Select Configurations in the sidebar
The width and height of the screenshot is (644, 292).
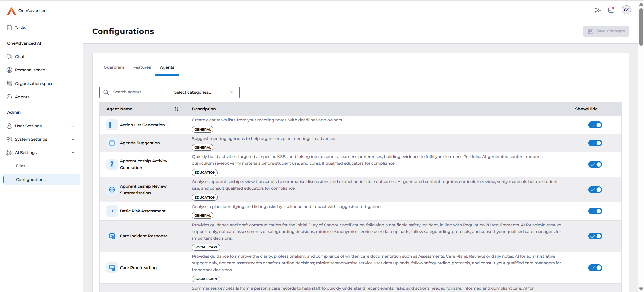click(x=41, y=180)
